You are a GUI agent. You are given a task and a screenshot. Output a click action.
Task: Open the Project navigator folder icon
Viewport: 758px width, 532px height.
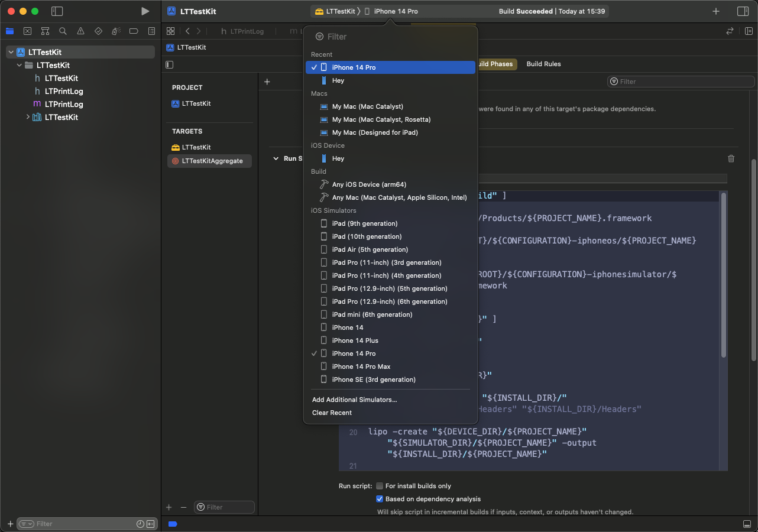9,31
